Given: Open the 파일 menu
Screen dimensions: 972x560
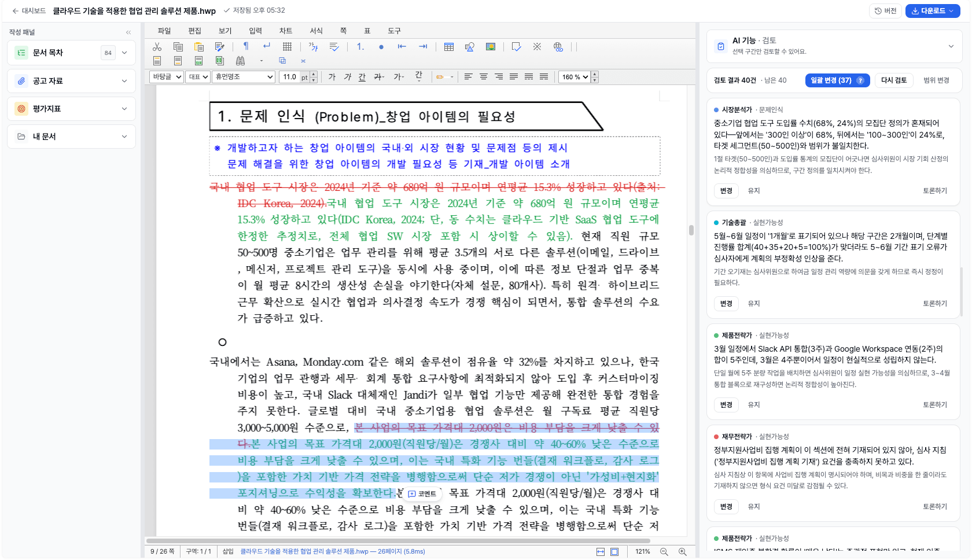Looking at the screenshot, I should [164, 31].
